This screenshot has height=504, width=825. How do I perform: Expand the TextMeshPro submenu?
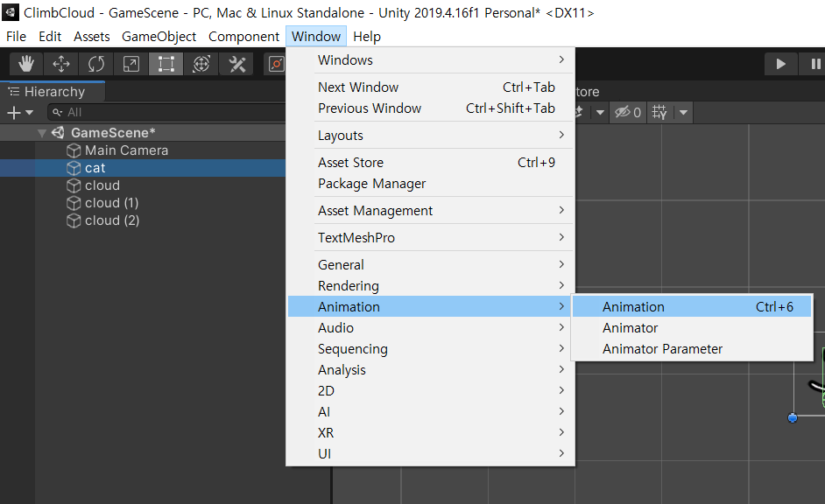(x=432, y=237)
